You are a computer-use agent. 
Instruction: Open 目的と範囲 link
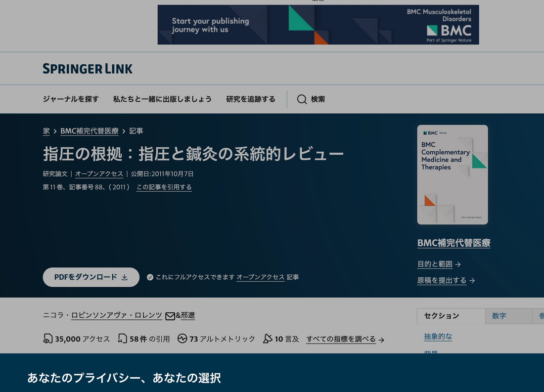click(x=435, y=264)
